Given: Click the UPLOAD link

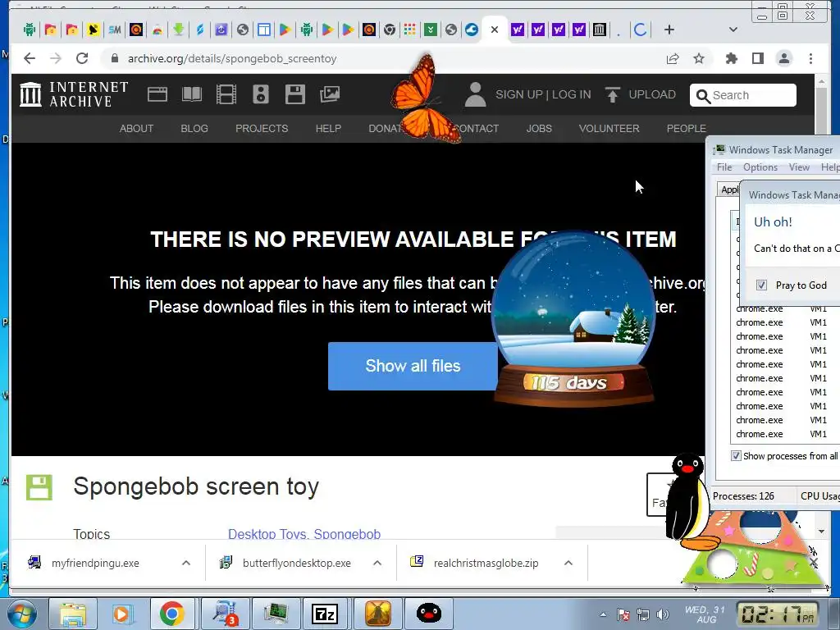Looking at the screenshot, I should 652,95.
